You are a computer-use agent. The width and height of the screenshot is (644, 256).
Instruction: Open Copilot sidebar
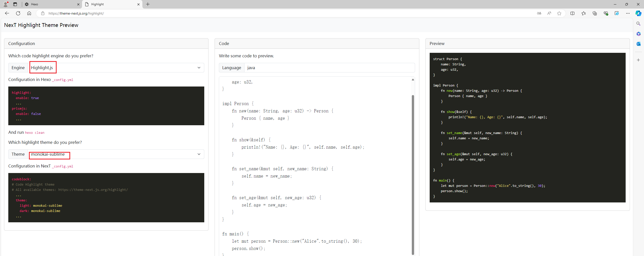tap(638, 13)
